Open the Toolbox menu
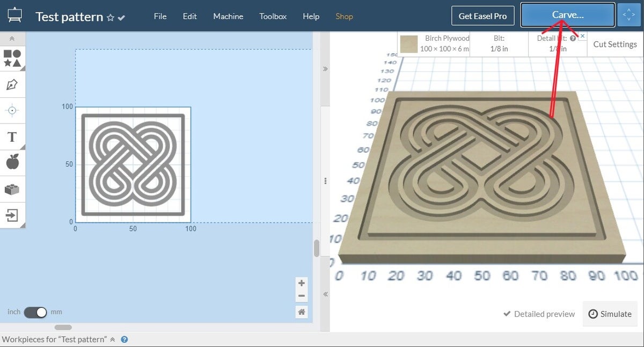This screenshot has width=644, height=347. point(273,17)
